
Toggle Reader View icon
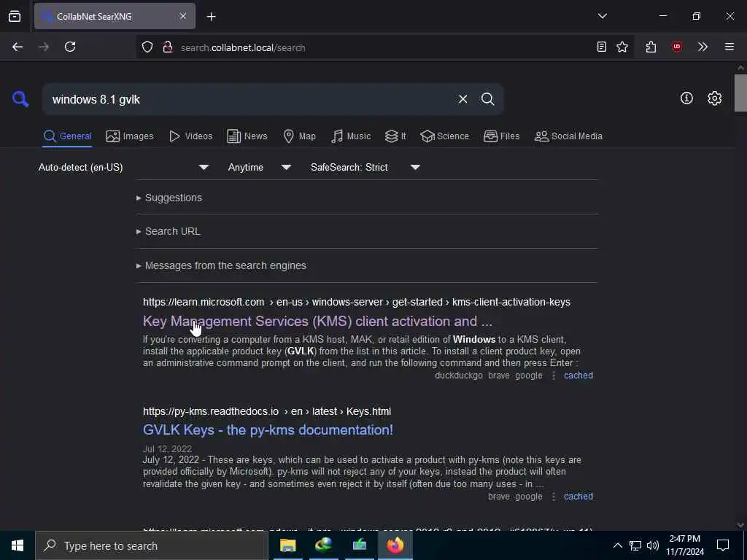[602, 47]
